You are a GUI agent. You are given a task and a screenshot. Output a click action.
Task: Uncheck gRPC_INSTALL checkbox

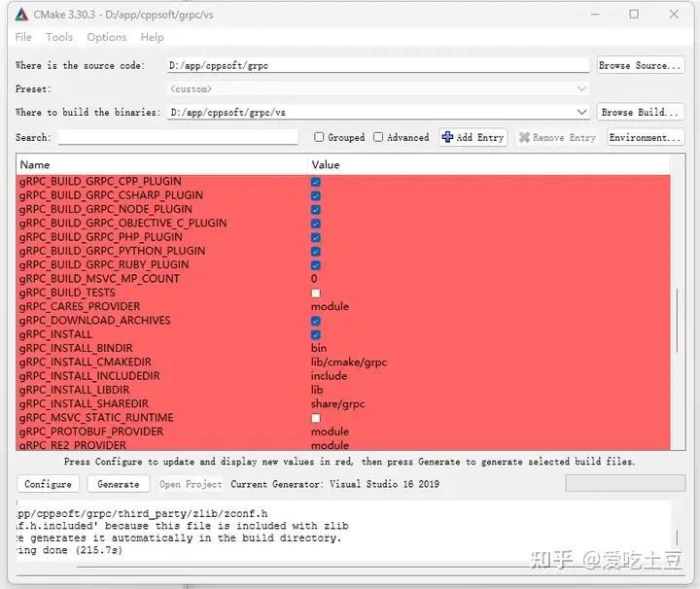[x=316, y=334]
